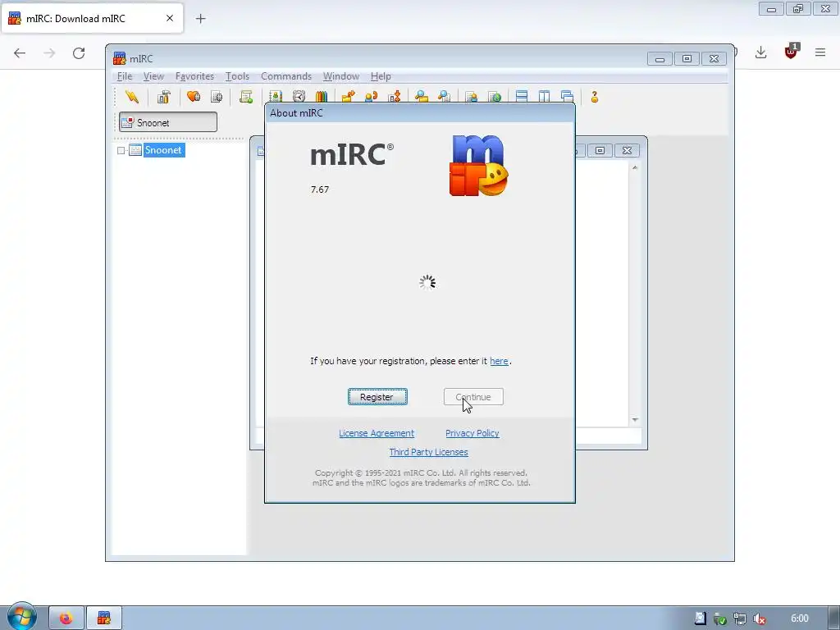Open the File menu
The image size is (840, 630).
pos(125,76)
